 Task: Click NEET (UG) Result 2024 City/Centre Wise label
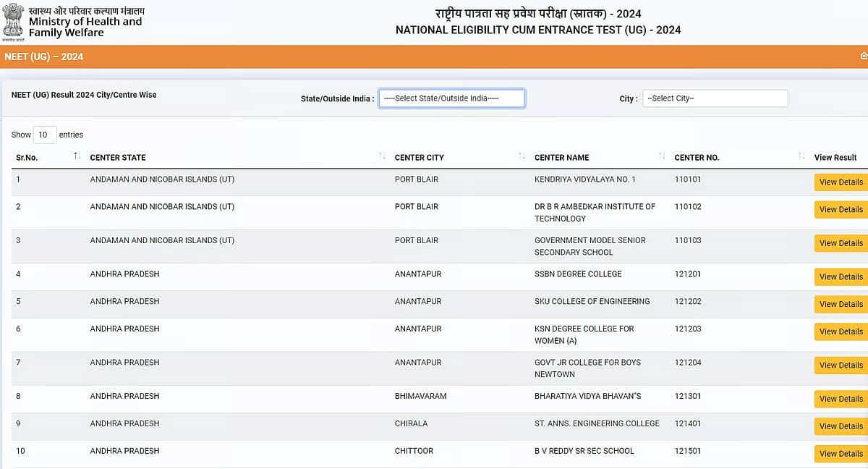point(84,95)
